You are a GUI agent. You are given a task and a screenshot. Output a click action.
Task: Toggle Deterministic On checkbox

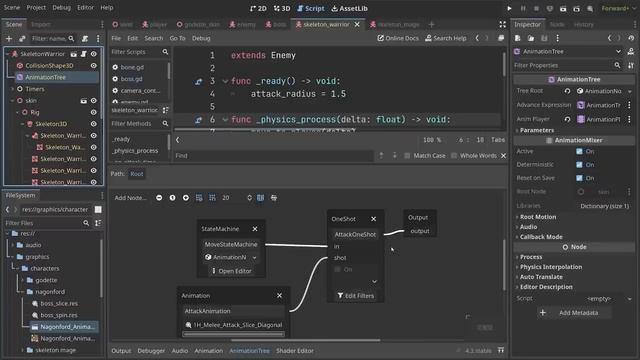[579, 165]
